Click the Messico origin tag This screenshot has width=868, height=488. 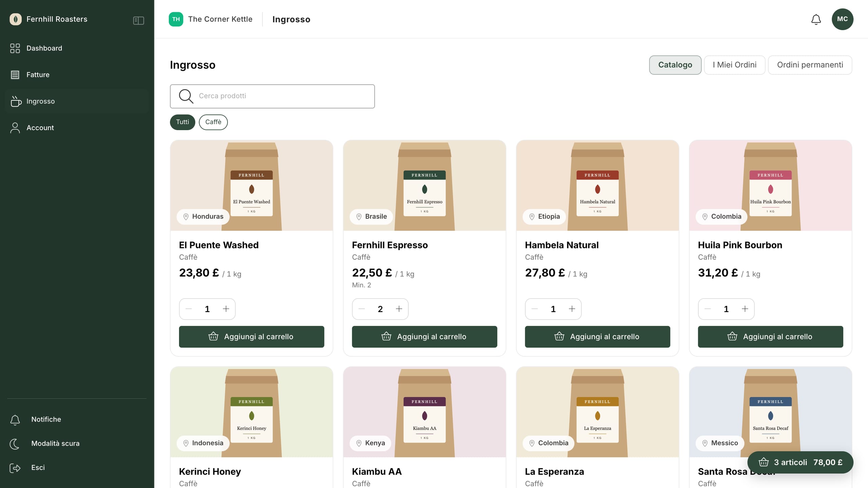[720, 443]
